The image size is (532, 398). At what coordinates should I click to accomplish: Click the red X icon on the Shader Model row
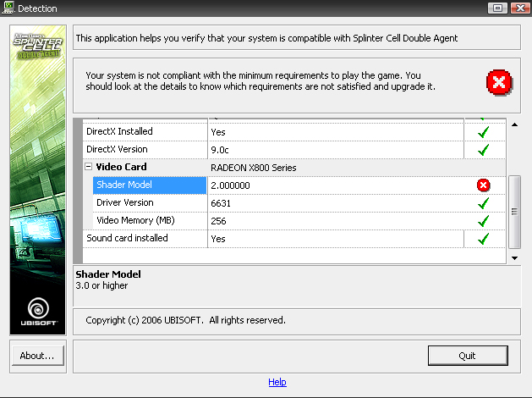(x=483, y=185)
